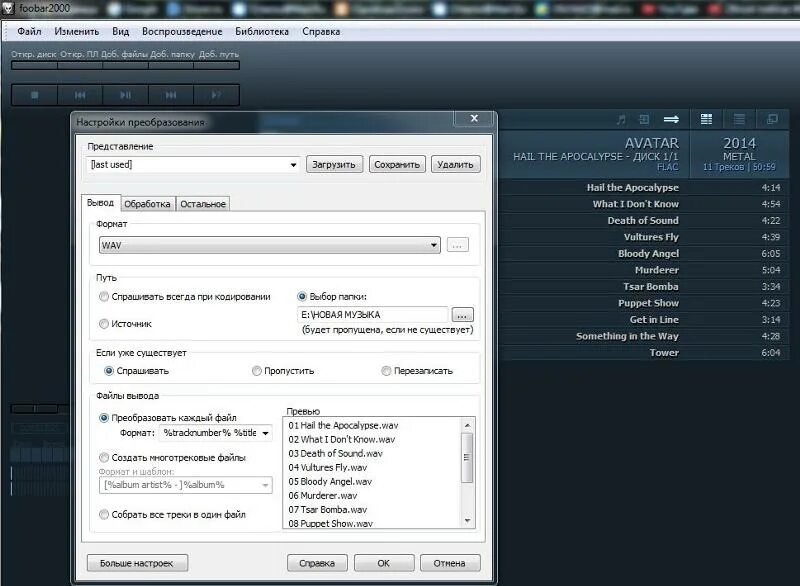Select the Источник radio button
Screen dimensions: 800x586
(x=104, y=324)
